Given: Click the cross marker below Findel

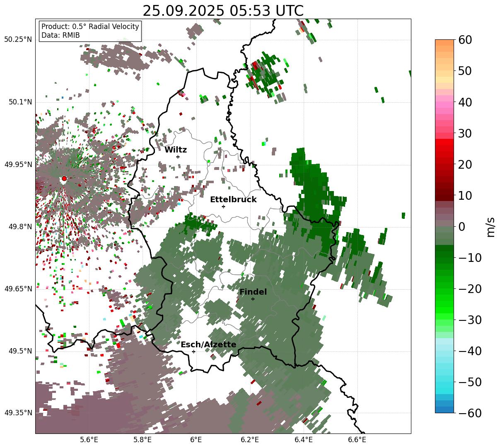Looking at the screenshot, I should tap(253, 299).
